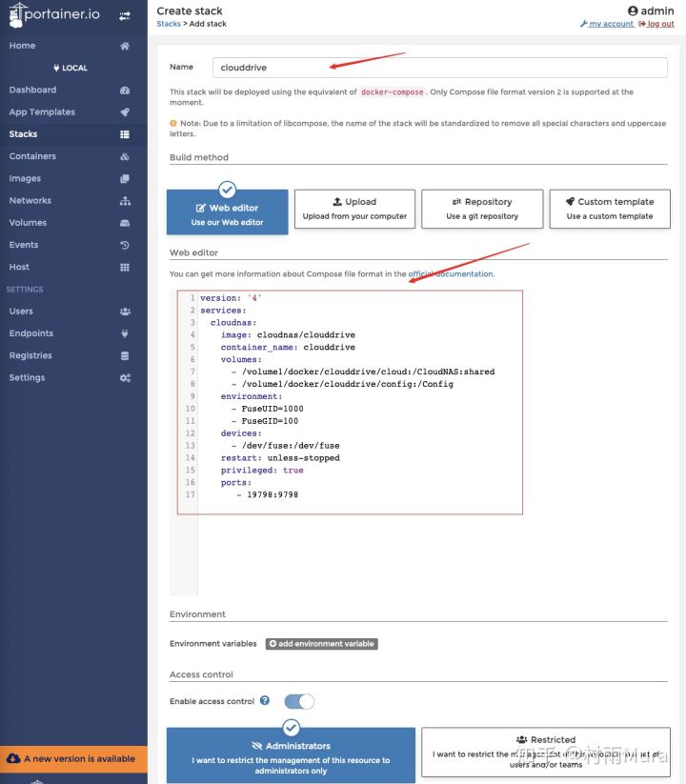Open Volumes in the sidebar menu
Screen dimensions: 686x784
tap(28, 223)
